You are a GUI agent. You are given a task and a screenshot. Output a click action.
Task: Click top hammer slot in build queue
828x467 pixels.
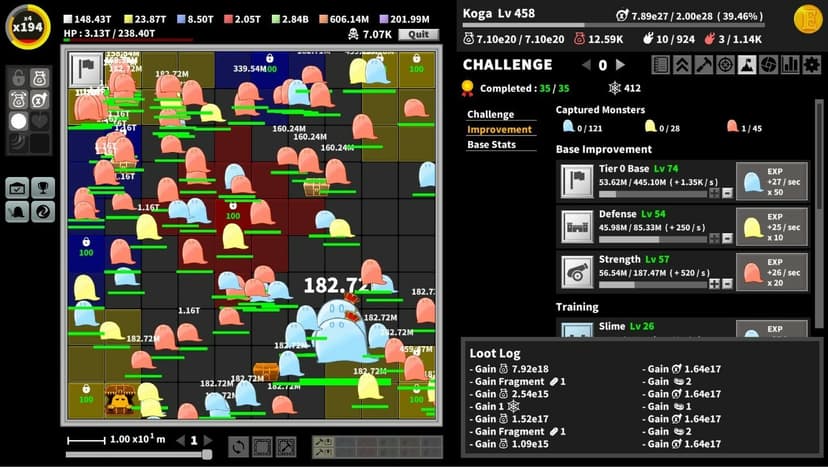click(x=323, y=441)
